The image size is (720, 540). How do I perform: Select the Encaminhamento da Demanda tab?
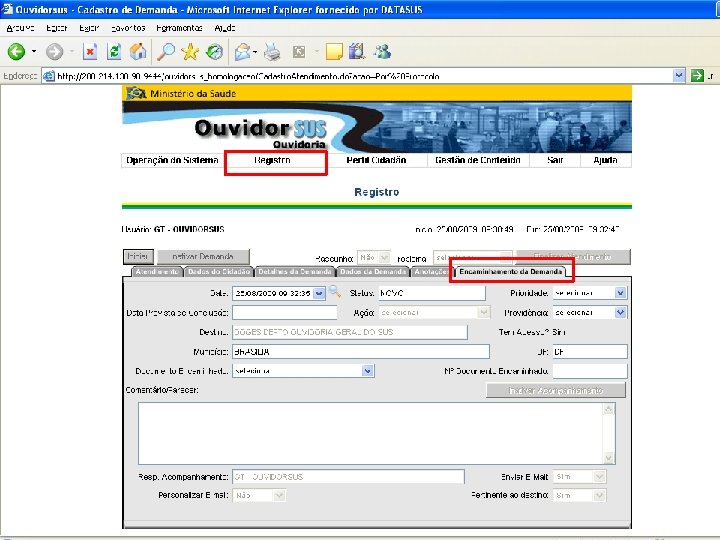tap(511, 272)
